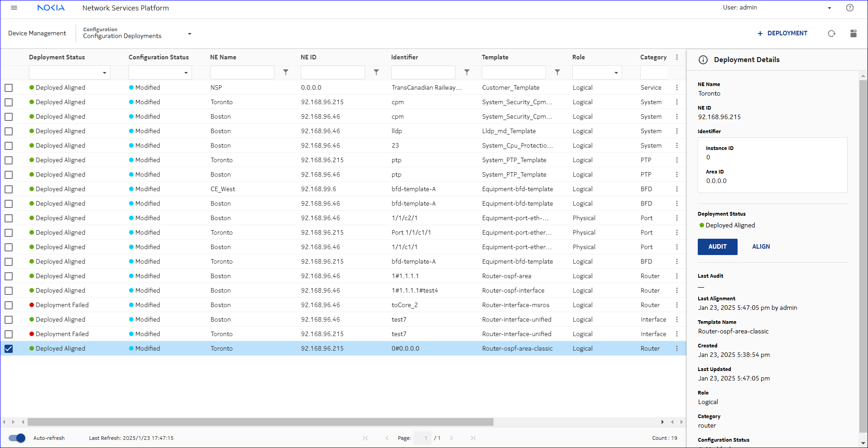This screenshot has height=448, width=868.
Task: Open the User admin menu
Action: click(829, 8)
